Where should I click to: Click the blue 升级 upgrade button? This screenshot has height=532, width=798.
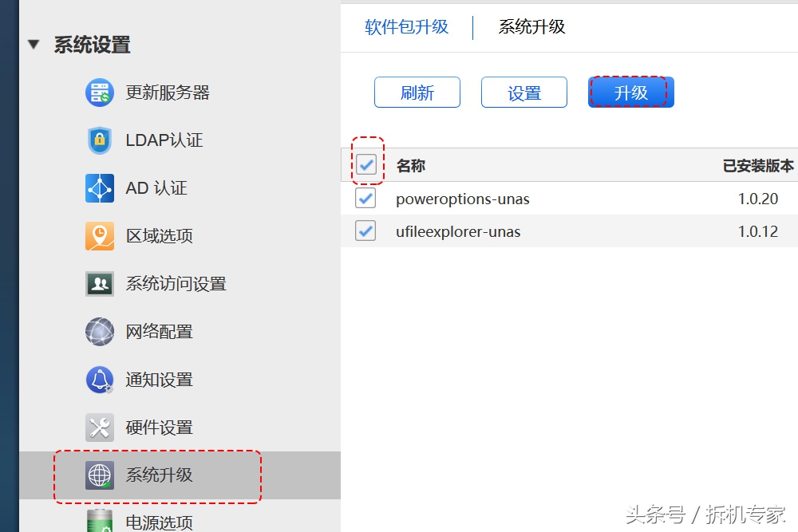[631, 93]
